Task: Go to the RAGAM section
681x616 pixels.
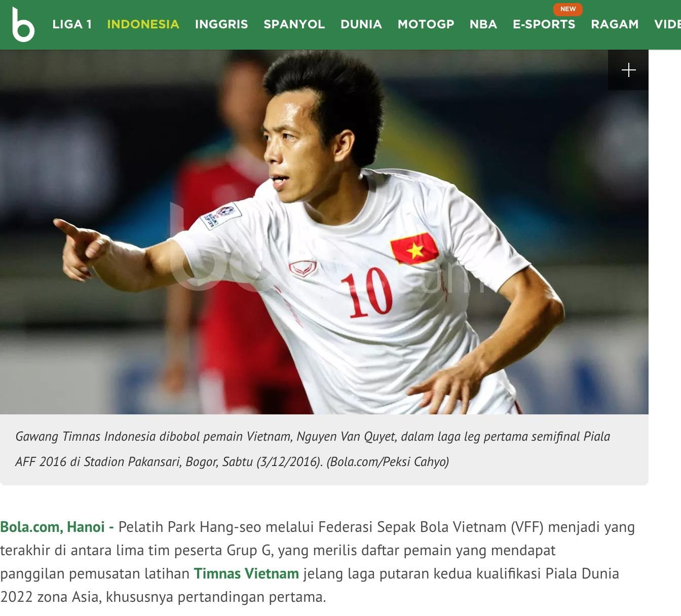Action: click(x=615, y=24)
